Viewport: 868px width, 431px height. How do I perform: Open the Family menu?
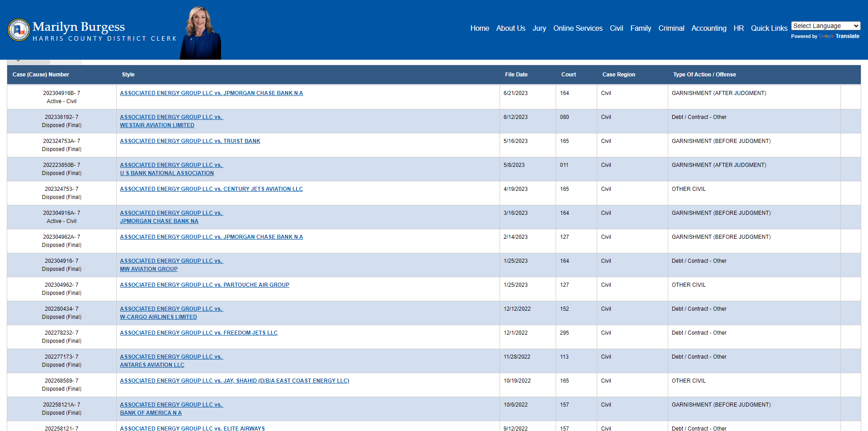[x=641, y=28]
